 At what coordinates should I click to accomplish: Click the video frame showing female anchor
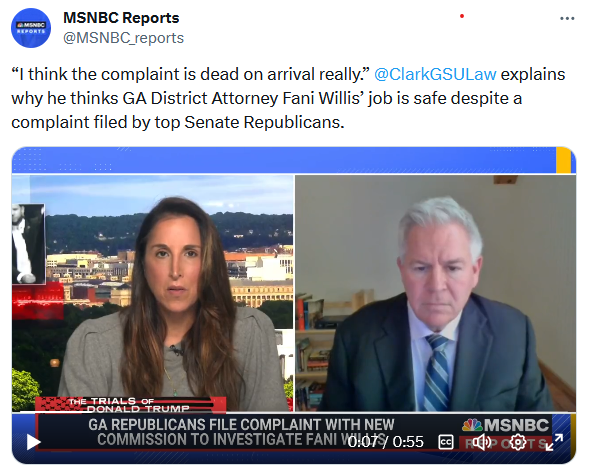(x=153, y=293)
